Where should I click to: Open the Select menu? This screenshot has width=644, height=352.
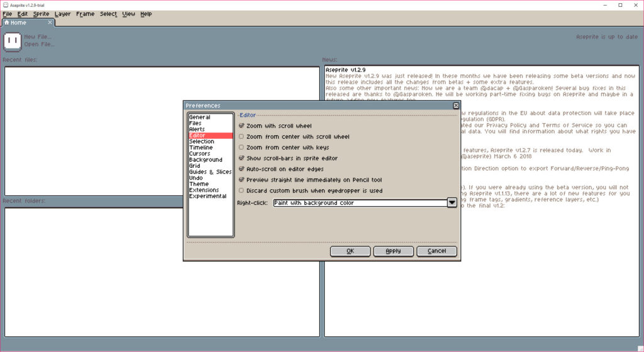pos(108,14)
